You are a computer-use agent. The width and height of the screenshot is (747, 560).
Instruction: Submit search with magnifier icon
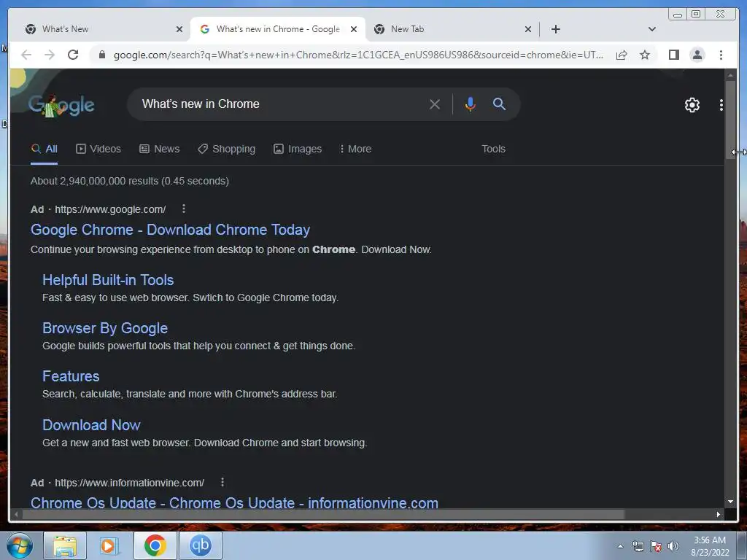[x=499, y=104]
